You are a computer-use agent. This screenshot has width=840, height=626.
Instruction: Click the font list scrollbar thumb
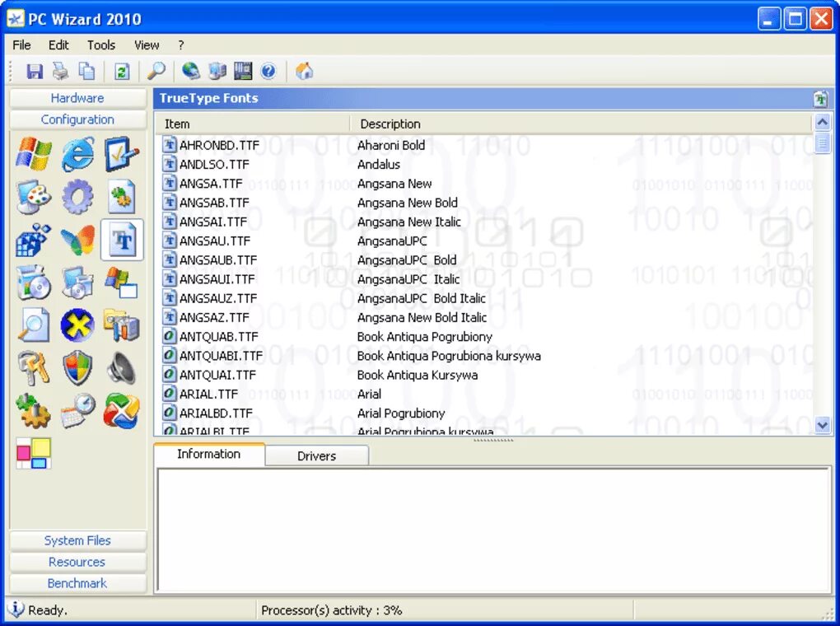[x=823, y=143]
